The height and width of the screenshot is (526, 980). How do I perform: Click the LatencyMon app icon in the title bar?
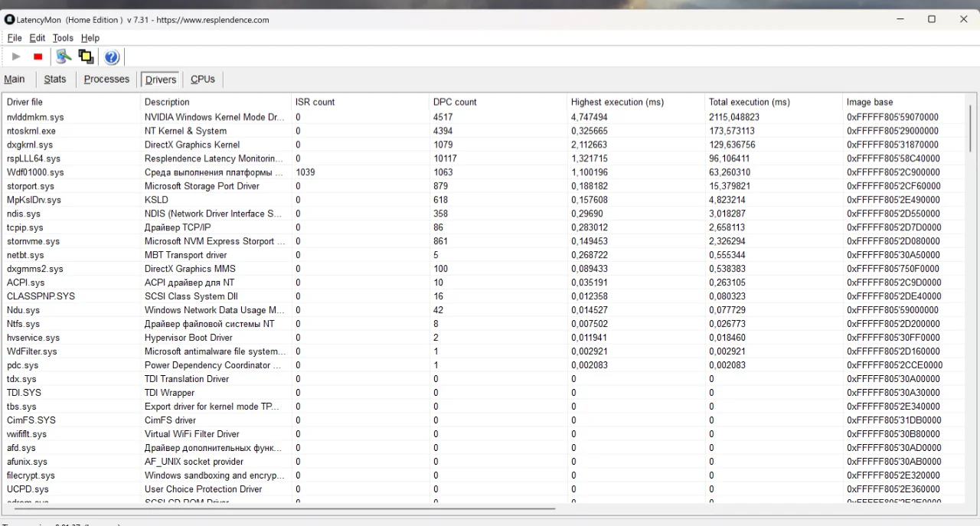[x=10, y=19]
